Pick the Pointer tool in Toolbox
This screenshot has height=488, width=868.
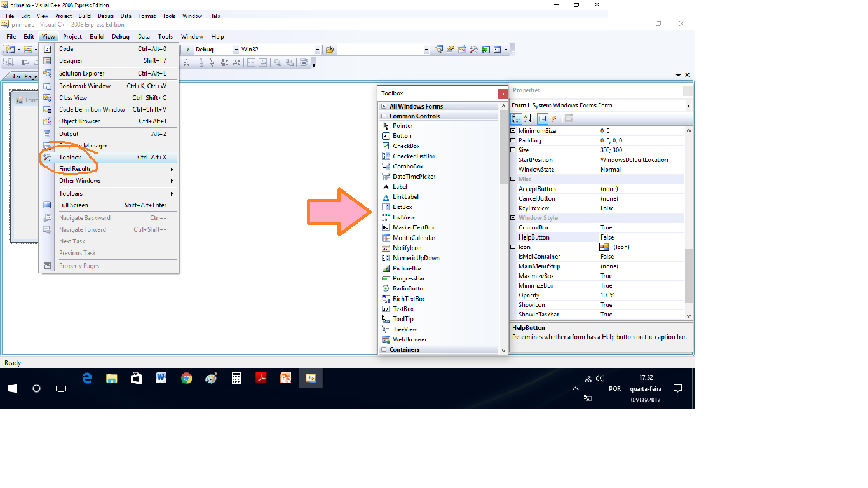[402, 126]
